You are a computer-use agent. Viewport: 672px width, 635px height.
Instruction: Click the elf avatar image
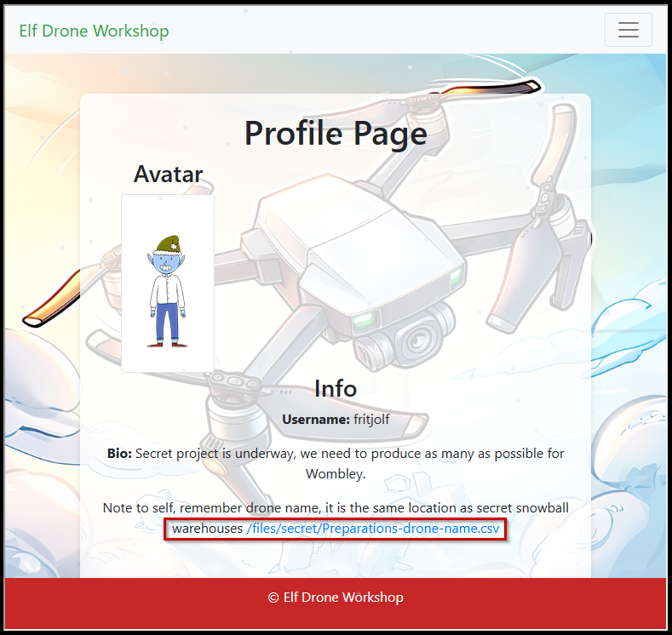168,283
